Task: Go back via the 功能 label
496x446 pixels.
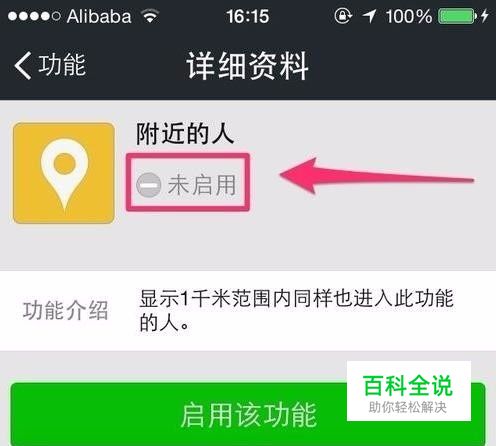Action: (x=62, y=65)
